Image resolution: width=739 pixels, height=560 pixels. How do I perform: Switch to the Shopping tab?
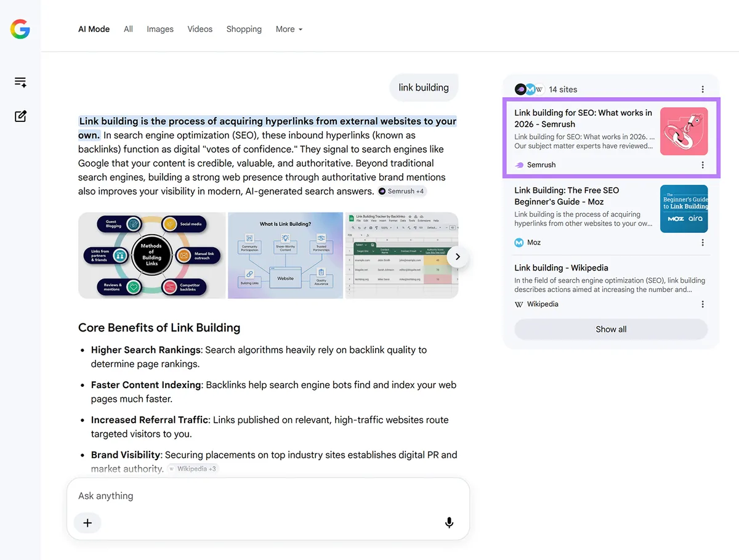point(244,29)
